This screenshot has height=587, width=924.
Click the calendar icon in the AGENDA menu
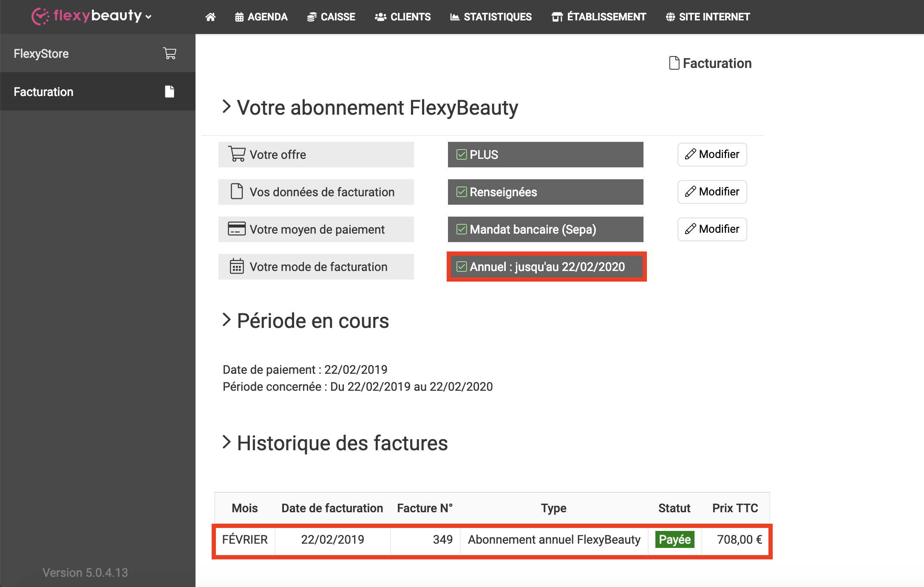239,17
